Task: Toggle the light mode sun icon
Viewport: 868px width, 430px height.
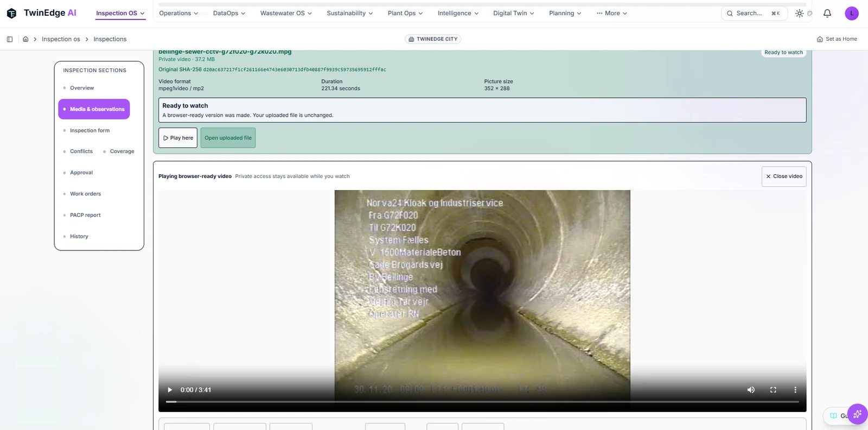Action: [x=799, y=14]
